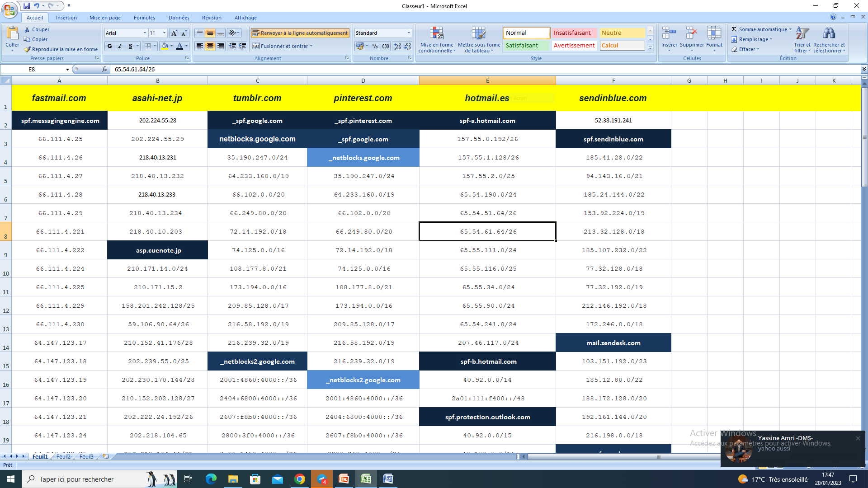This screenshot has width=868, height=488.
Task: Click Somme automatique sigma icon
Action: click(734, 29)
